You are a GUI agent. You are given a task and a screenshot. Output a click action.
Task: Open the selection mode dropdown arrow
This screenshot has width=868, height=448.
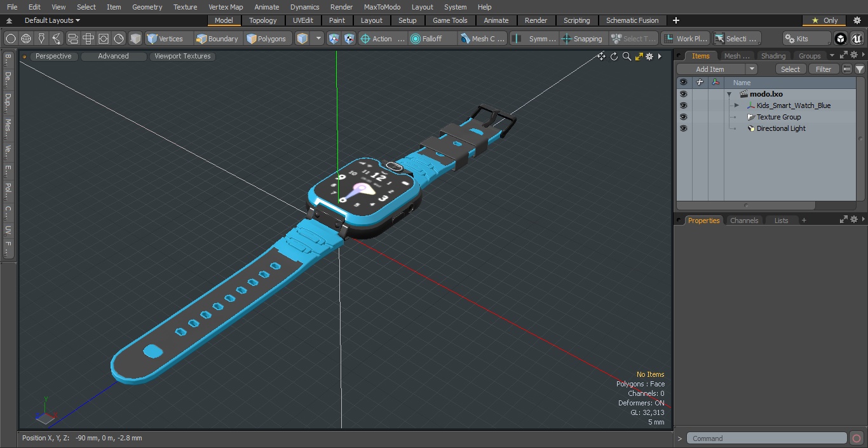318,39
